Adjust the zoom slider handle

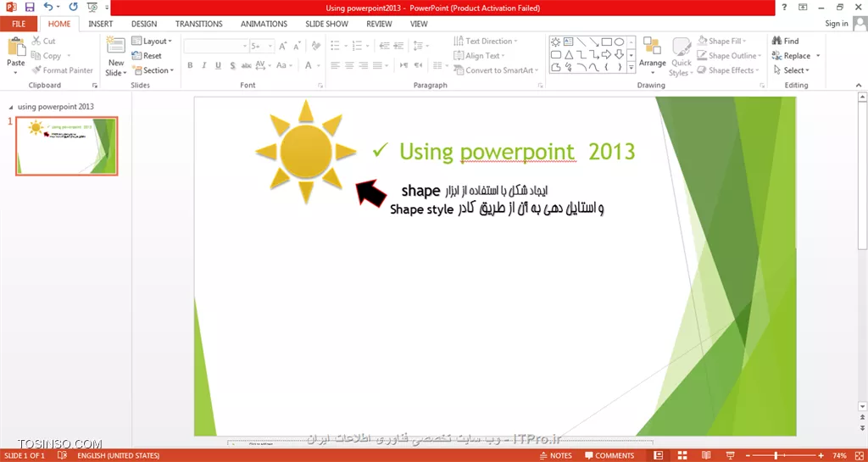pos(776,455)
